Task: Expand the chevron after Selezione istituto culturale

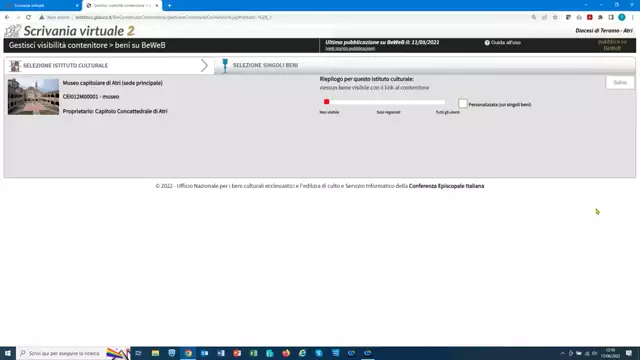Action: 204,66
